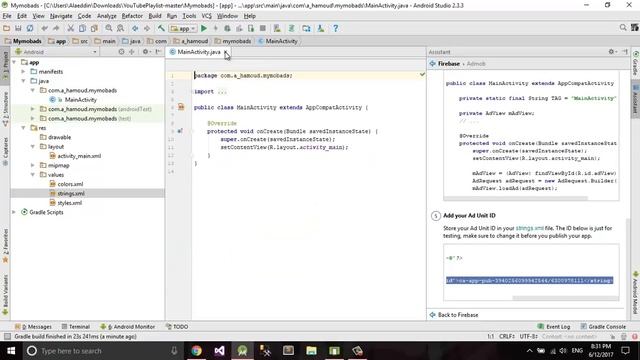This screenshot has height=360, width=640.
Task: Click the Redo arrow icon
Action: coord(56,28)
